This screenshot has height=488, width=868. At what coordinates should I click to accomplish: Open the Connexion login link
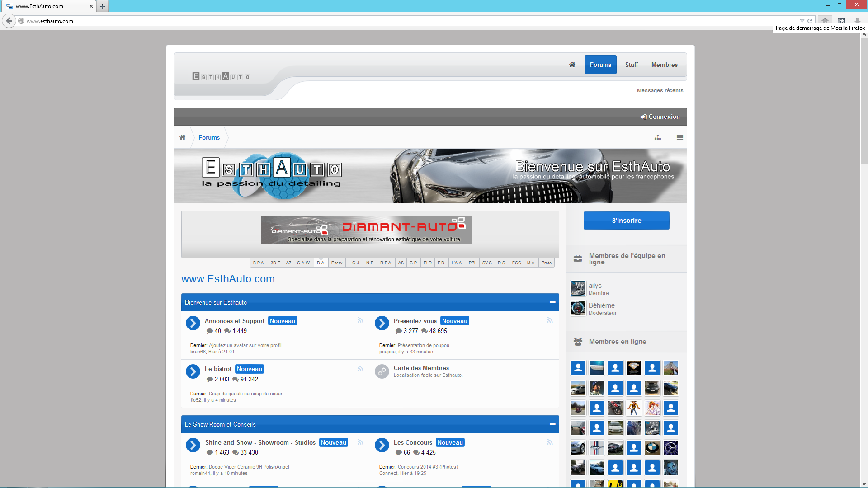click(x=660, y=117)
